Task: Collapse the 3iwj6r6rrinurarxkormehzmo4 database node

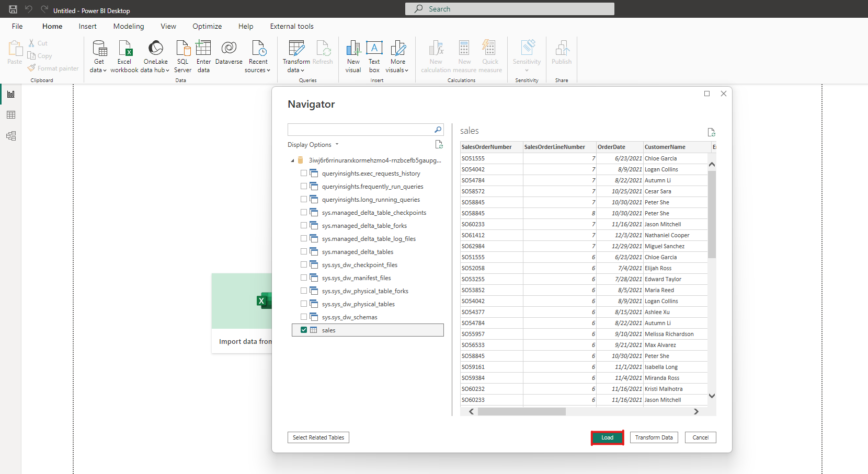Action: [x=293, y=160]
